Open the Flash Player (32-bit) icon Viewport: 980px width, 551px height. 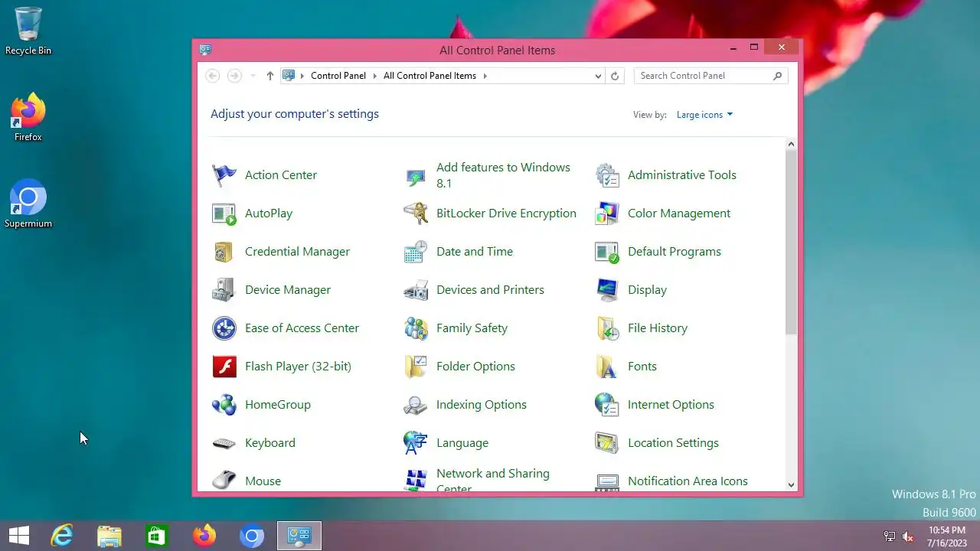coord(224,367)
